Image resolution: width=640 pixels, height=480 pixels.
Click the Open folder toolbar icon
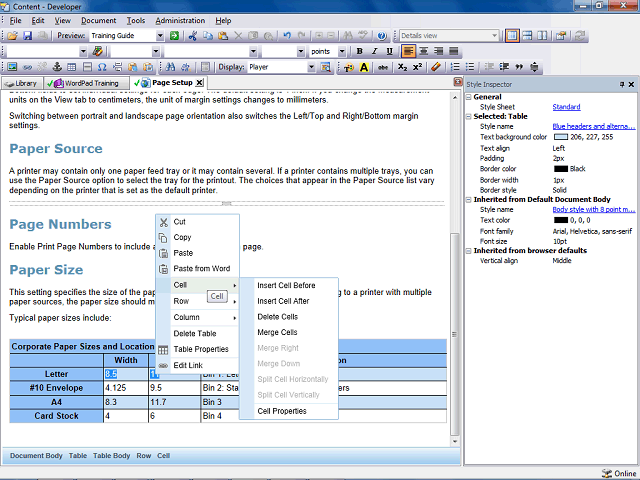(12, 36)
